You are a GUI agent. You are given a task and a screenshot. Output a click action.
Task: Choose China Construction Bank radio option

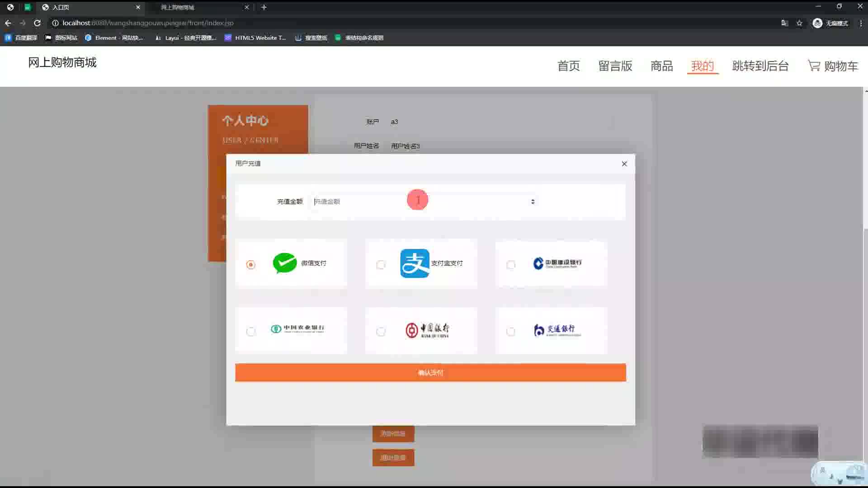(x=511, y=265)
